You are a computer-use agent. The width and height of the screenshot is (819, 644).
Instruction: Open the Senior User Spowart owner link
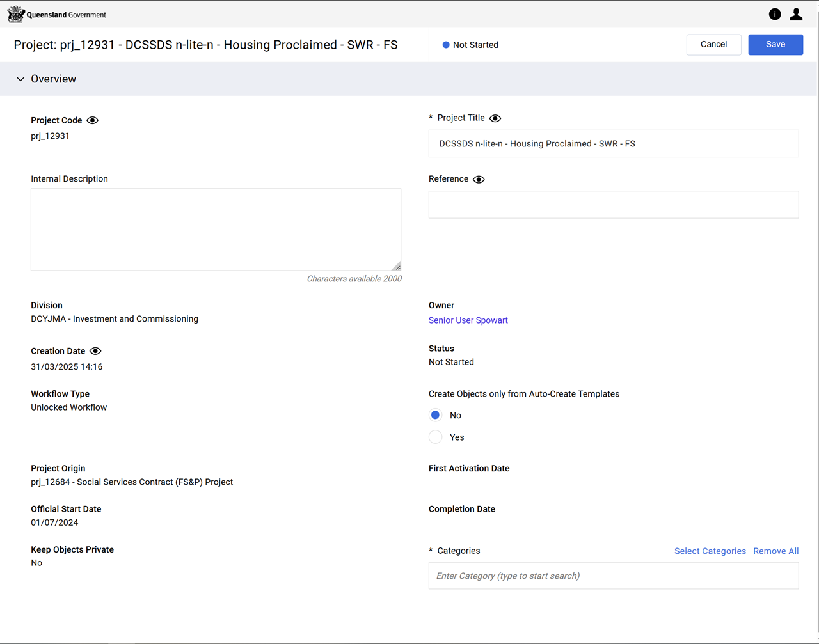click(x=468, y=320)
